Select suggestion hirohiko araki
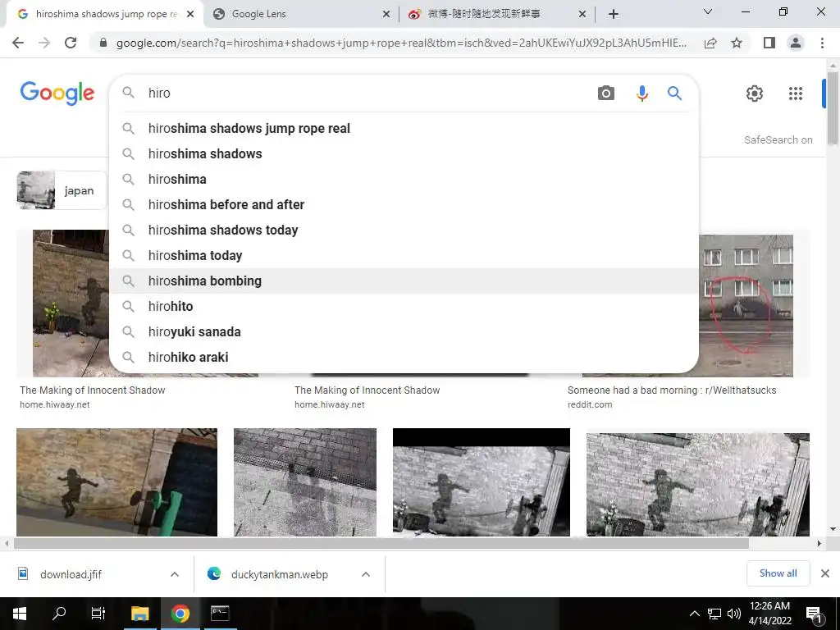The height and width of the screenshot is (630, 840). tap(404, 358)
